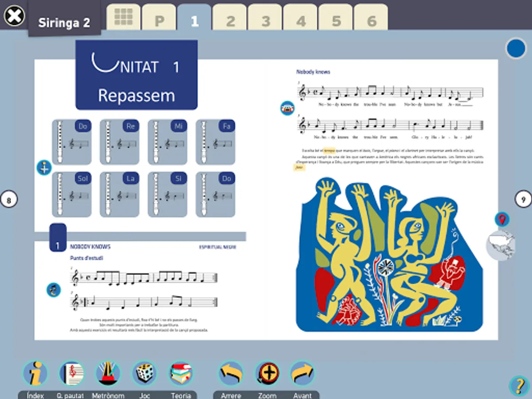
Task: Click the Siringa 2 title label
Action: [64, 23]
